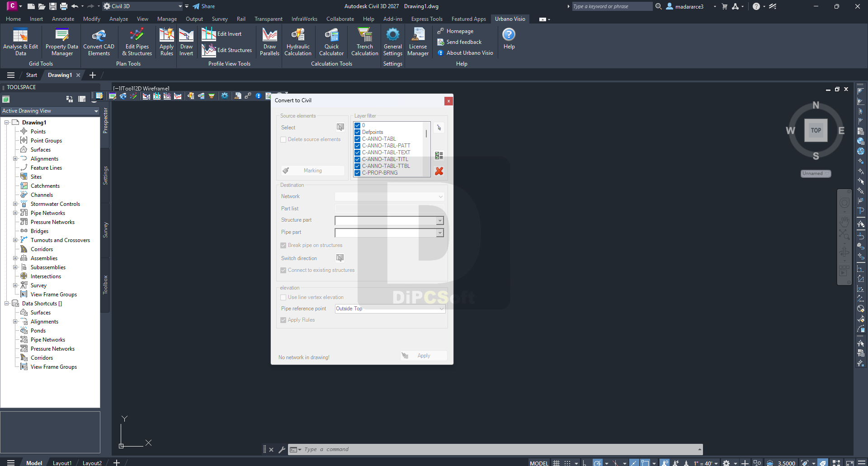
Task: Open Analyse & Edit Data tool
Action: [20, 42]
